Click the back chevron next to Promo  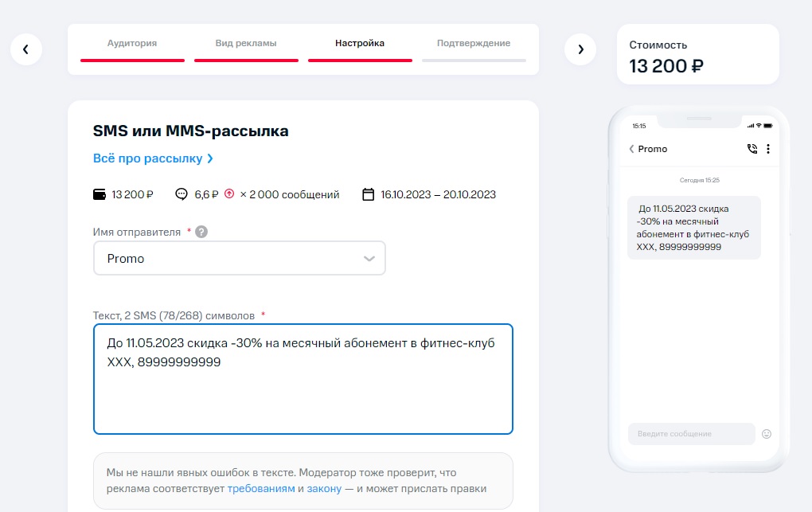[631, 149]
